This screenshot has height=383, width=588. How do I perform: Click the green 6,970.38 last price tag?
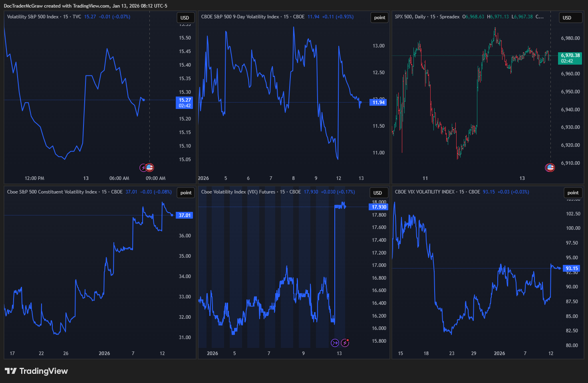[x=570, y=58]
